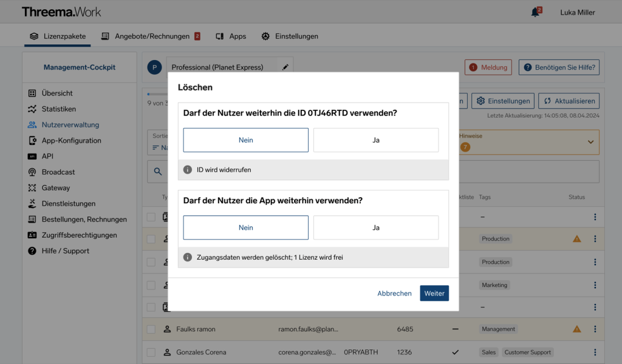This screenshot has width=622, height=364.
Task: Open the three-dot menu on the Marketing row
Action: pos(595,285)
